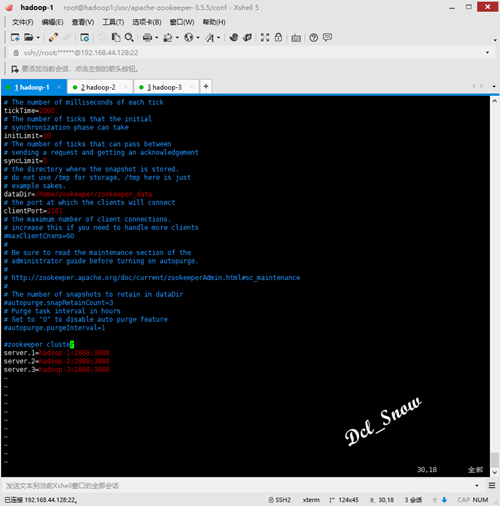500x506 pixels.
Task: Click the Print icon
Action: pyautogui.click(x=147, y=37)
